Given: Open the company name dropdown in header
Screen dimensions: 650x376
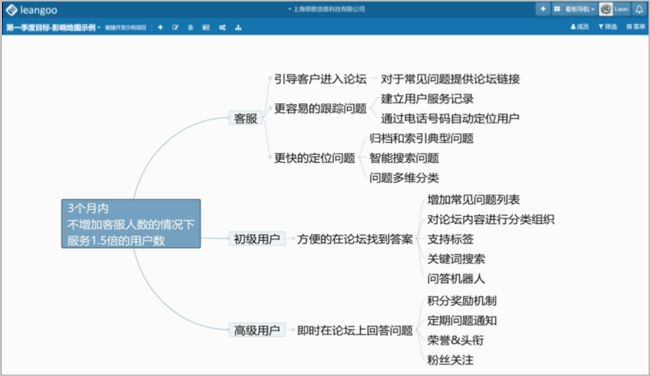Looking at the screenshot, I should point(327,9).
